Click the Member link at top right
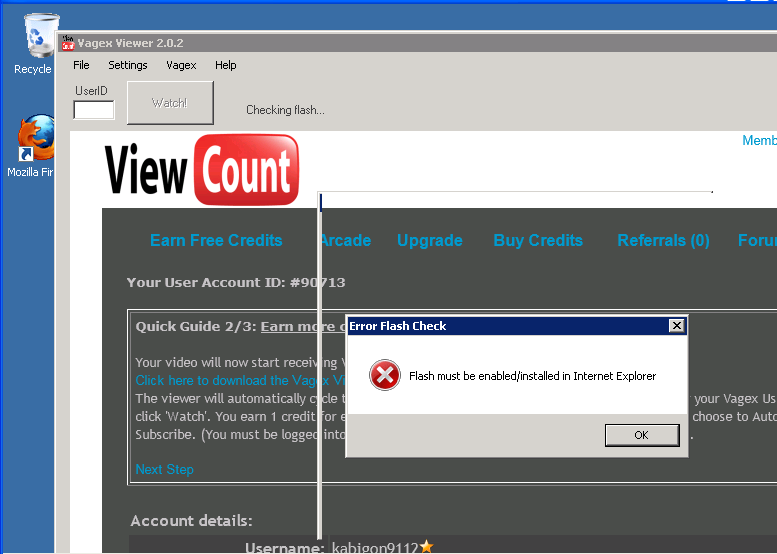Viewport: 777px width, 554px height. click(x=759, y=140)
